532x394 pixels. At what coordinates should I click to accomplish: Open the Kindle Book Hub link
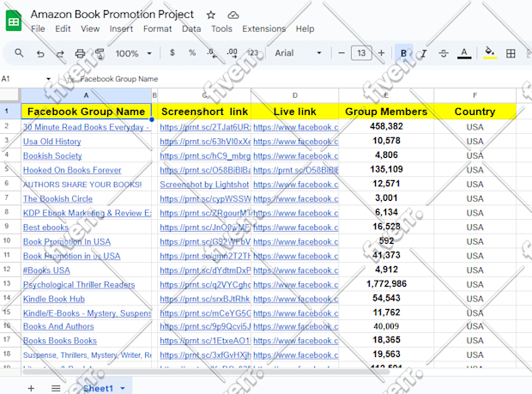tap(54, 299)
